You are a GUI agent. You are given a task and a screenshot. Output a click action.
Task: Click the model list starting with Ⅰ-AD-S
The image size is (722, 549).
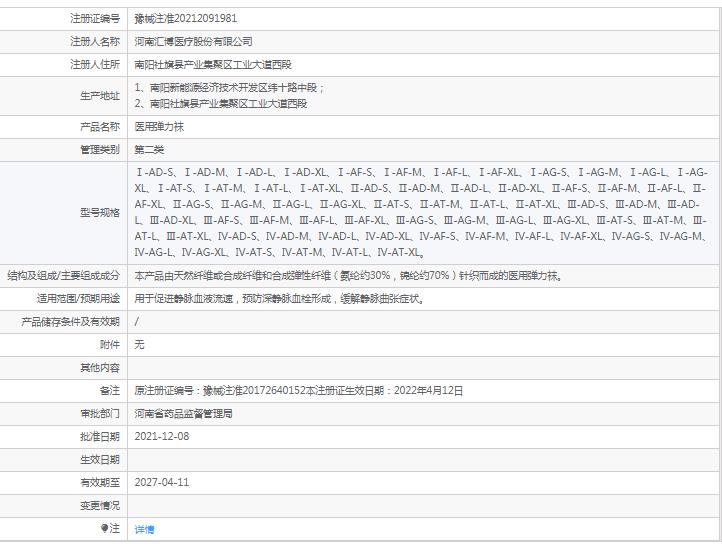(x=421, y=212)
